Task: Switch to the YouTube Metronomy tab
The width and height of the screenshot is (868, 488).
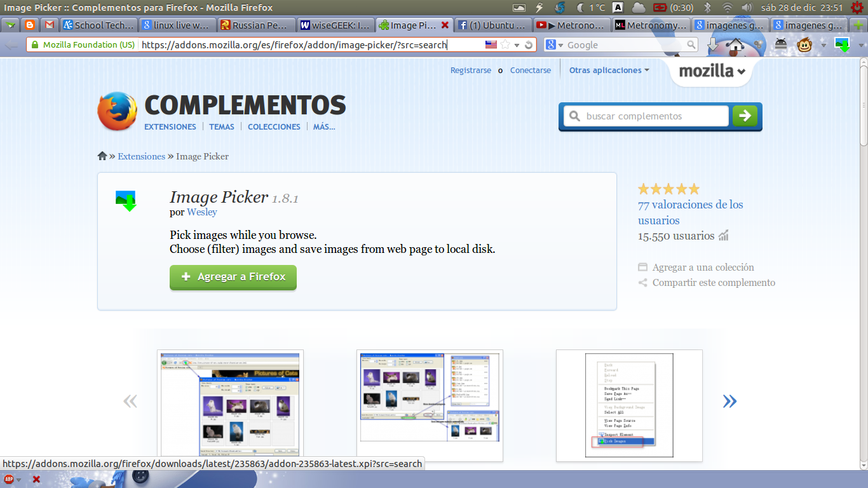Action: click(x=571, y=25)
